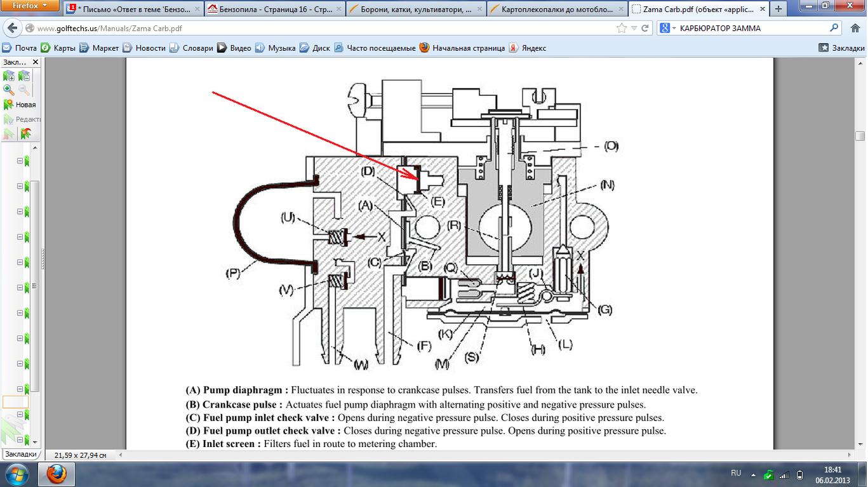Open the address bar history dropdown arrow
The width and height of the screenshot is (868, 487).
(x=634, y=29)
